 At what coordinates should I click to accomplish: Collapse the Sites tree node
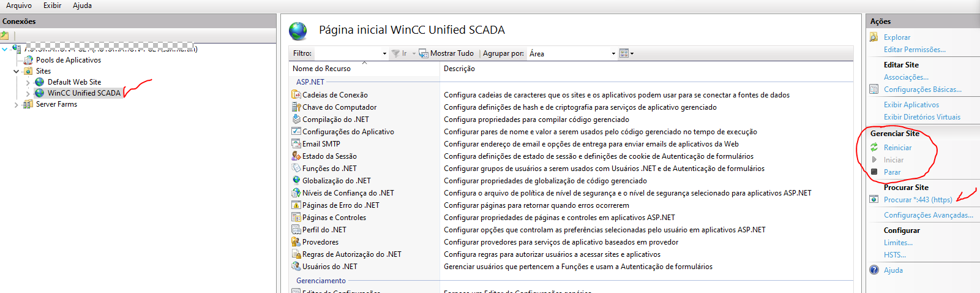click(17, 71)
